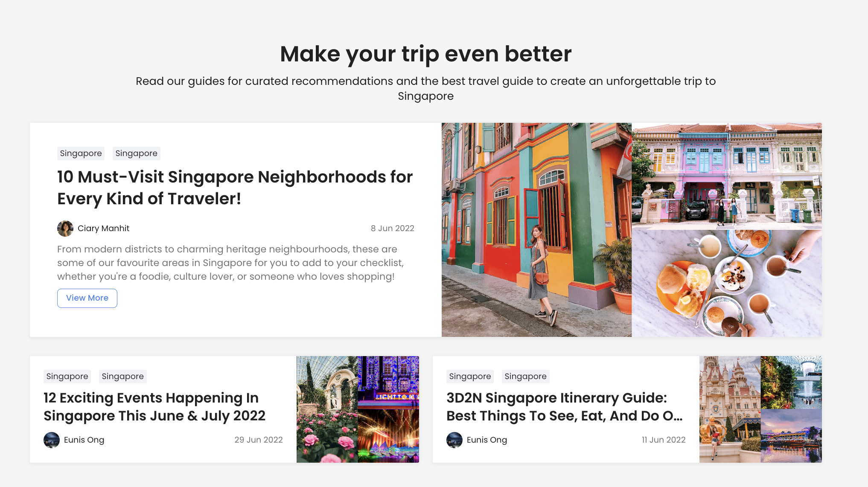Open the View More button
The height and width of the screenshot is (487, 868).
click(87, 298)
